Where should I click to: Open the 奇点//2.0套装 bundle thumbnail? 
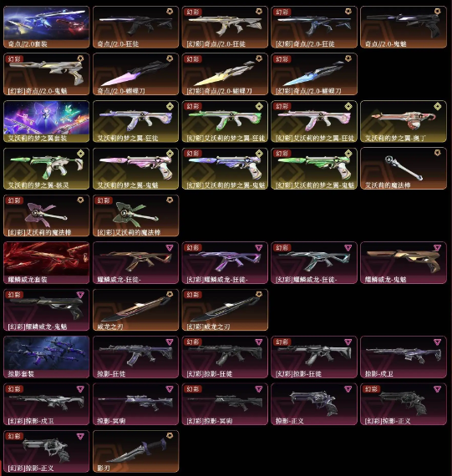tap(47, 27)
